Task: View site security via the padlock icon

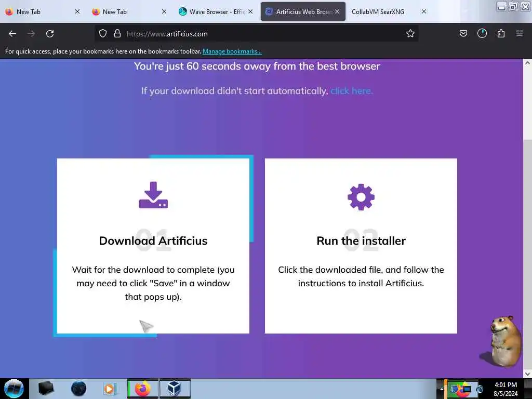Action: (117, 34)
